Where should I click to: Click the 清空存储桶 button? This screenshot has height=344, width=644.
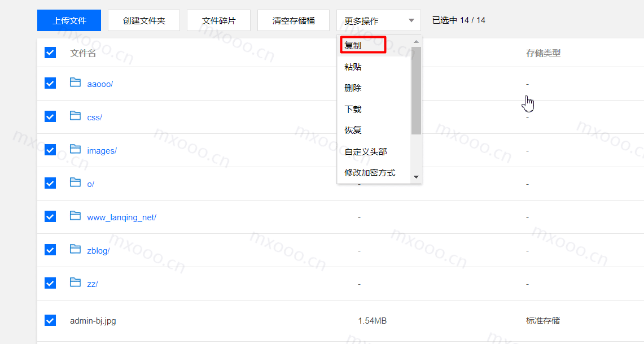coord(293,20)
